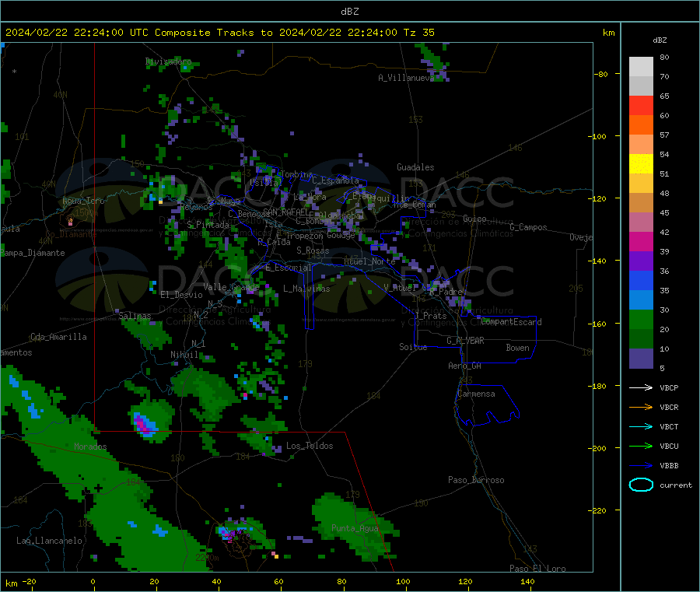Viewport: 700px width, 592px height.
Task: Click the CompantEscard label
Action: pos(511,322)
